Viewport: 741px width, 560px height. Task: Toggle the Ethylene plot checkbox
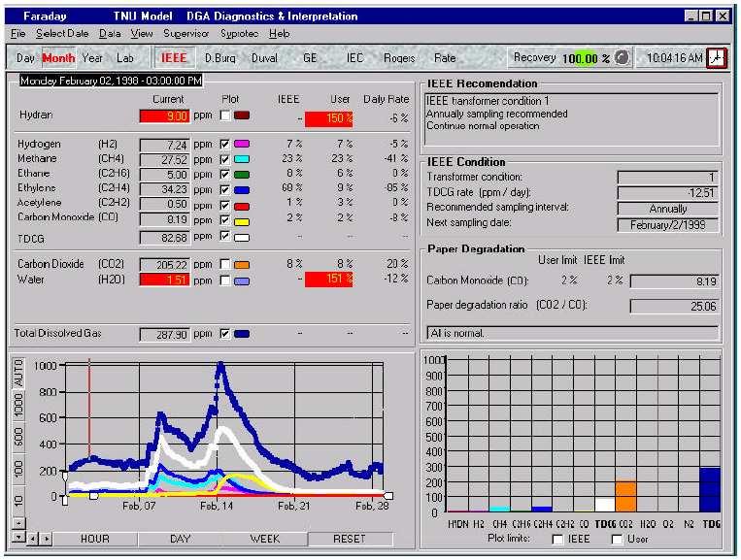click(225, 190)
